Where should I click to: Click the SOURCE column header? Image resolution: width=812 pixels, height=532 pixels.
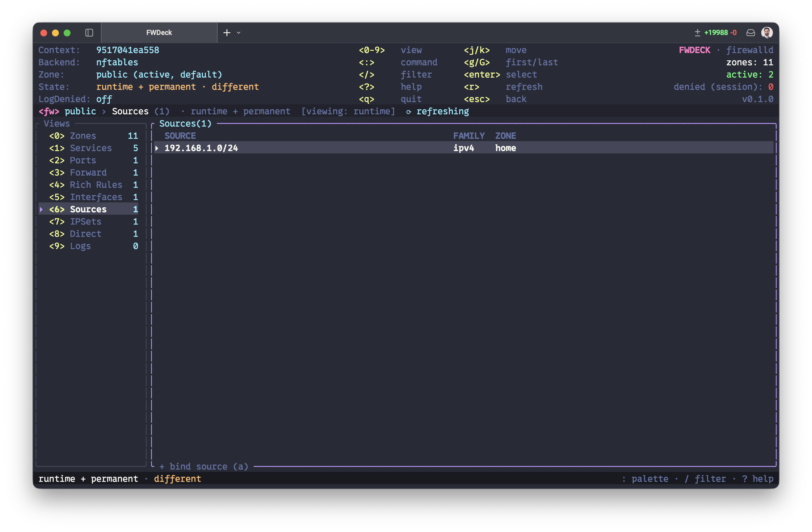pos(180,136)
